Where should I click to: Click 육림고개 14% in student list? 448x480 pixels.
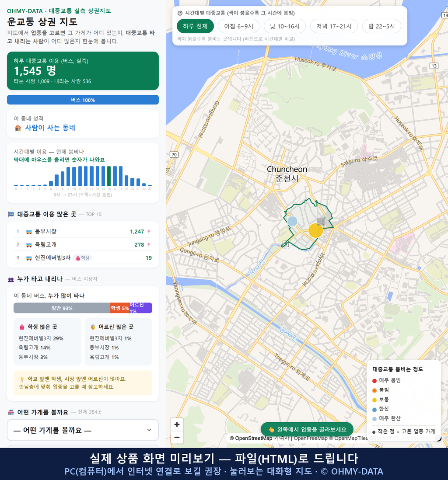point(34,348)
